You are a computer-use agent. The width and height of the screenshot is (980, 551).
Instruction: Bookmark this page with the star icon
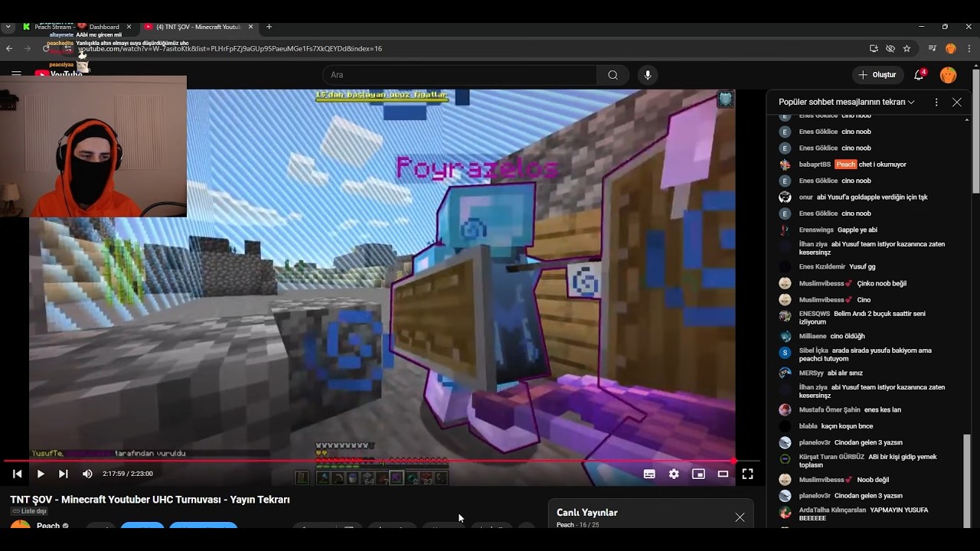pos(906,48)
